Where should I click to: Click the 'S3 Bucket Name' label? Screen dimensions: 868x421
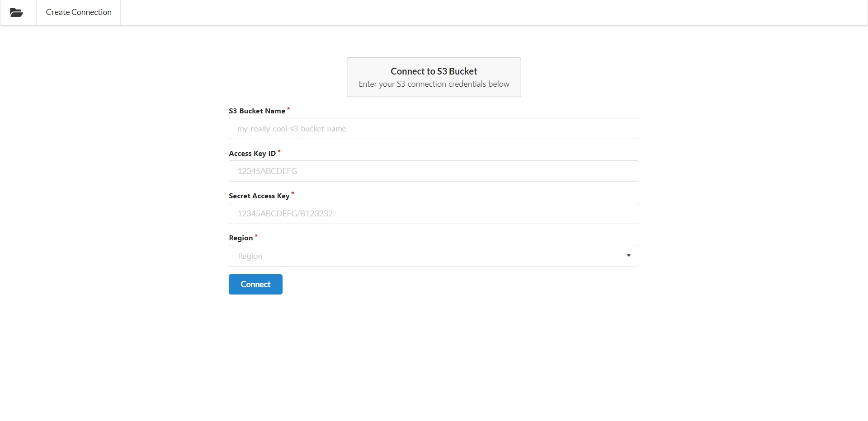coord(257,111)
